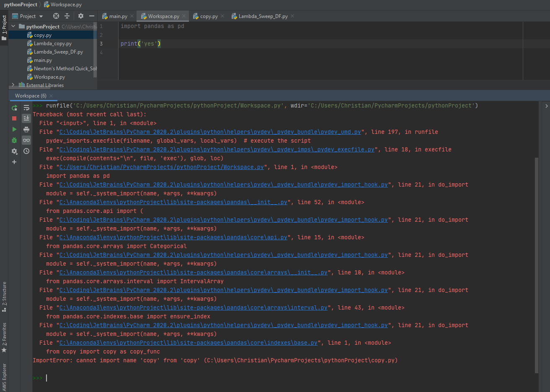Toggle scroll to end of console output
Screen dimensions: 550x392
(x=26, y=118)
